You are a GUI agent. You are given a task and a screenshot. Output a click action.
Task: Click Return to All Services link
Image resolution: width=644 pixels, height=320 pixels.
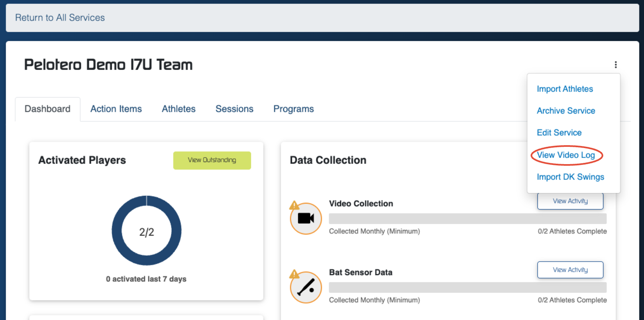click(x=60, y=18)
